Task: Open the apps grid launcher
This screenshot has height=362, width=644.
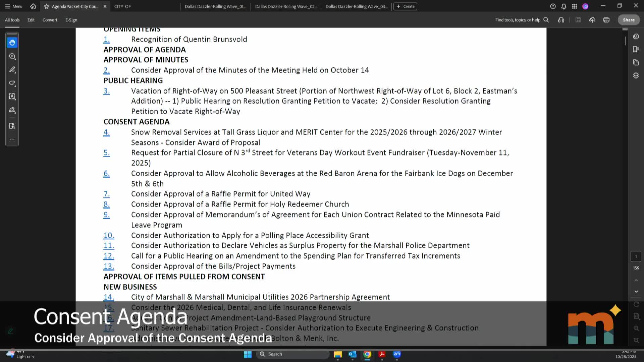Action: 574,6
